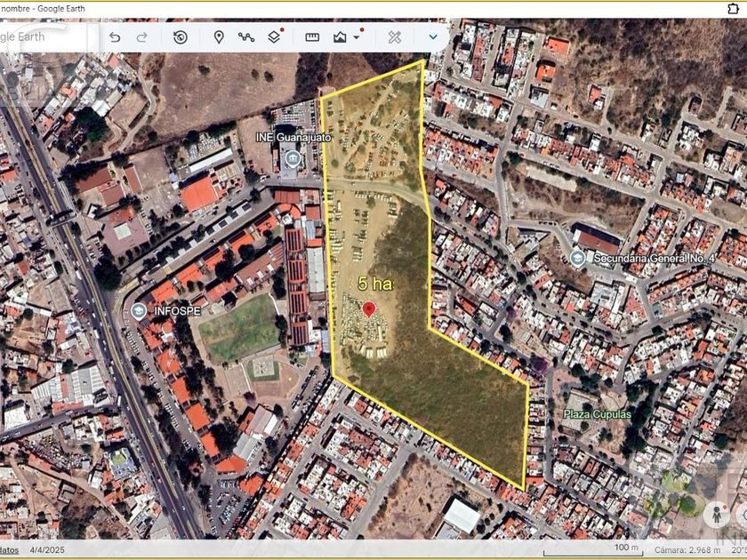This screenshot has width=747, height=560.
Task: Select the INE Guanajuato map marker
Action: click(x=292, y=158)
